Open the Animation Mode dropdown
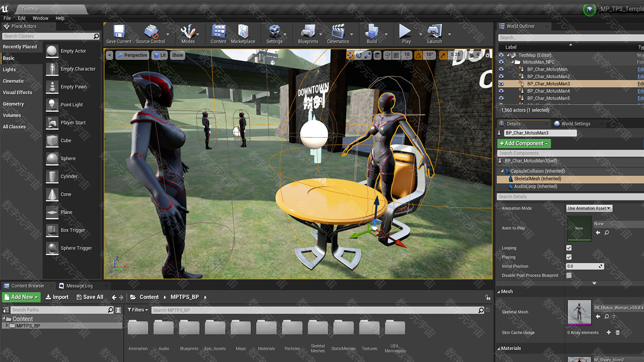The image size is (644, 362). click(x=589, y=208)
